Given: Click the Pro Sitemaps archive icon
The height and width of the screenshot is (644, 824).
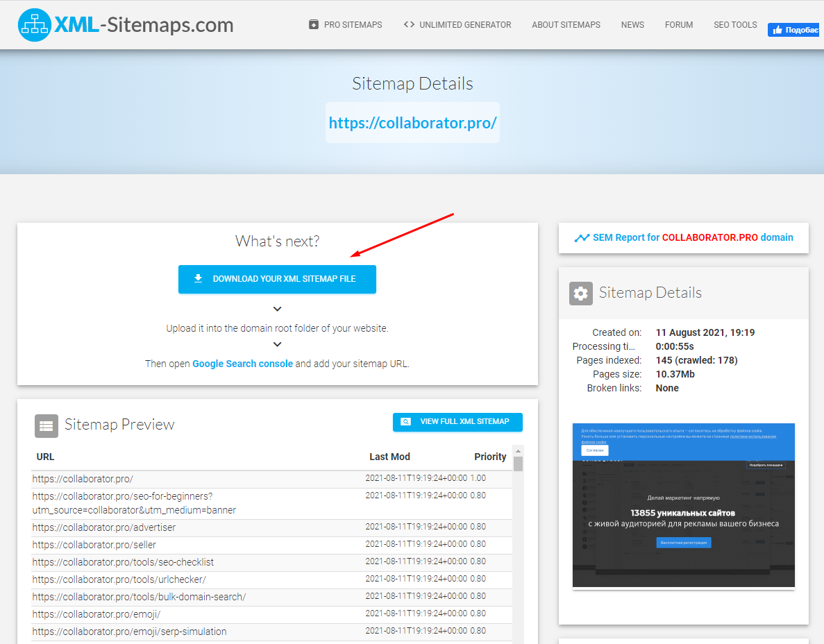Looking at the screenshot, I should pos(314,24).
